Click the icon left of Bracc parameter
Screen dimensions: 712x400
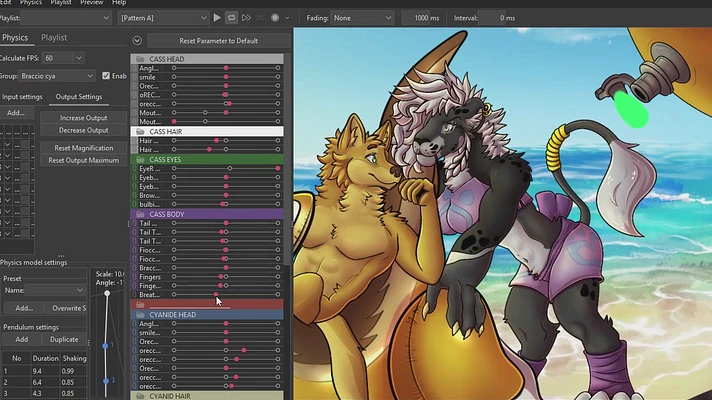click(x=134, y=268)
